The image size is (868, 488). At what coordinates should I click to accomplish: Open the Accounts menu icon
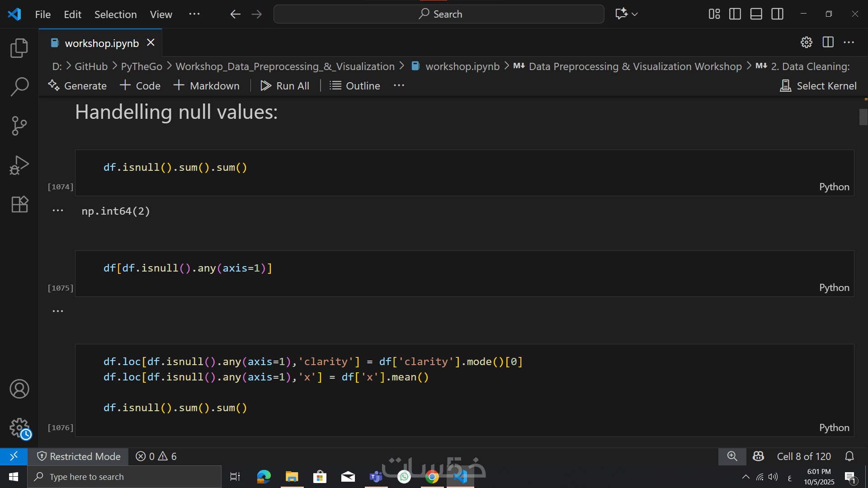(19, 389)
